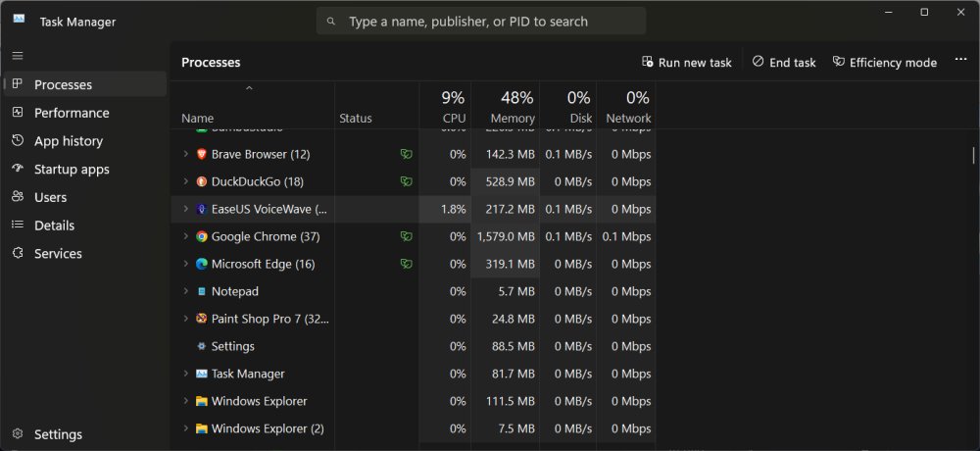Open the hamburger navigation menu icon
The width and height of the screenshot is (980, 451).
click(18, 56)
